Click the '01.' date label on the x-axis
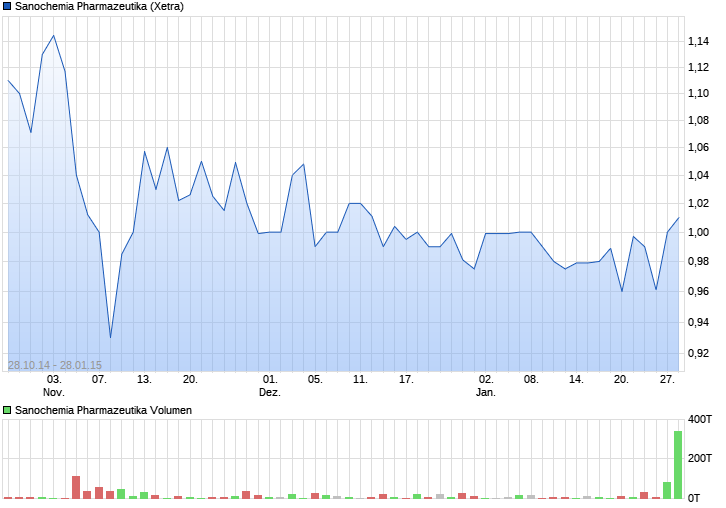Screen dimensions: 726x508 [270, 379]
